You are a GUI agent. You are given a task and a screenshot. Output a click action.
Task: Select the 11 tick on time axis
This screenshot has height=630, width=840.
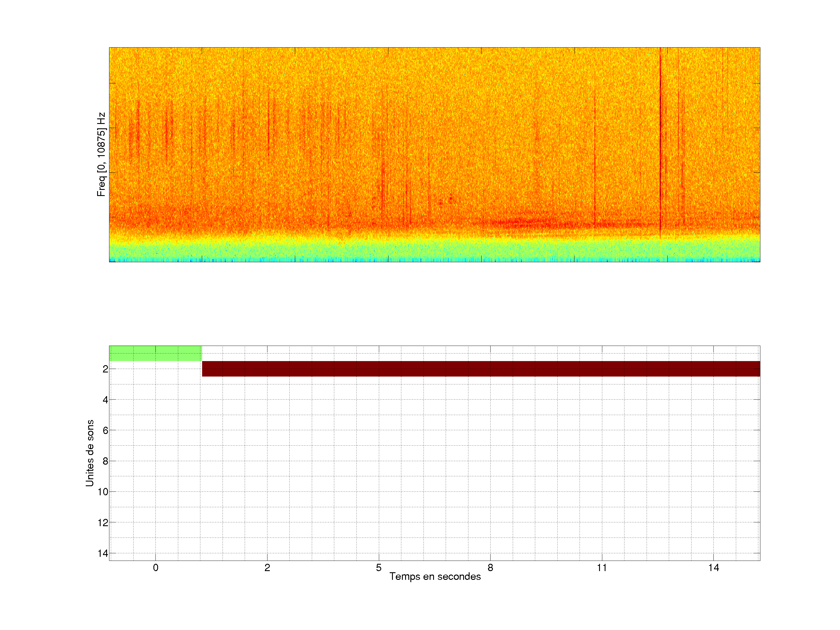602,568
